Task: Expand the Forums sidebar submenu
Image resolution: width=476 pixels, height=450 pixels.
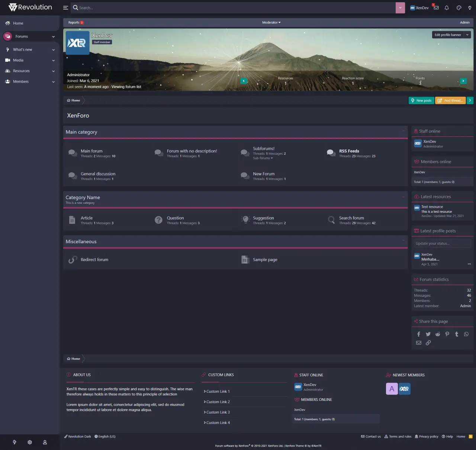Action: pyautogui.click(x=54, y=36)
